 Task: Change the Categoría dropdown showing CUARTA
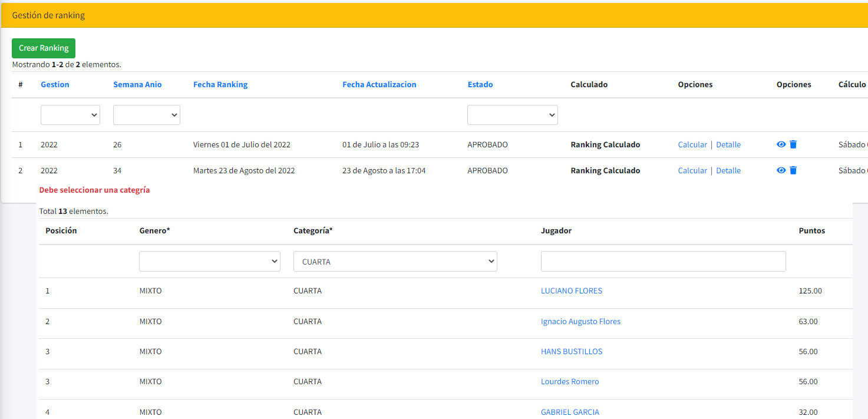395,262
